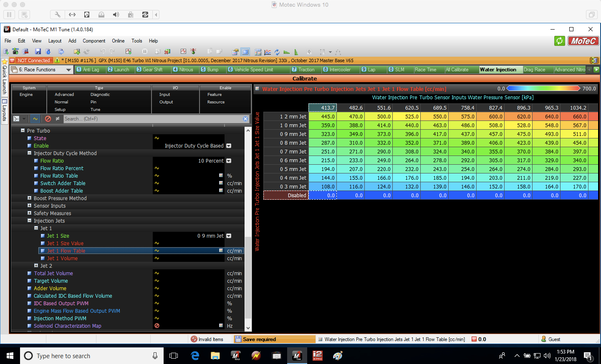Click the package editor icon at the connection bar end
601x364 pixels.
click(x=594, y=60)
